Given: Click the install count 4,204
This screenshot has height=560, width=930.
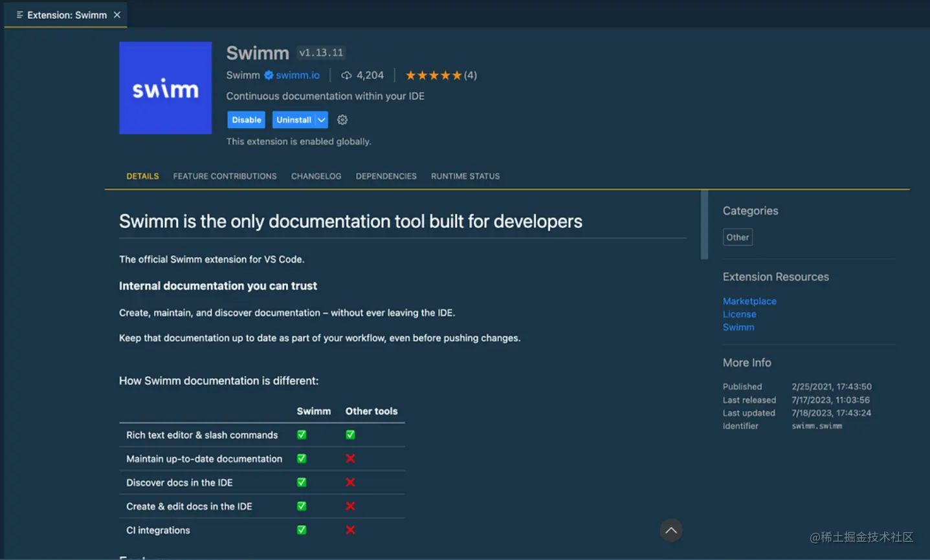Looking at the screenshot, I should click(x=370, y=75).
